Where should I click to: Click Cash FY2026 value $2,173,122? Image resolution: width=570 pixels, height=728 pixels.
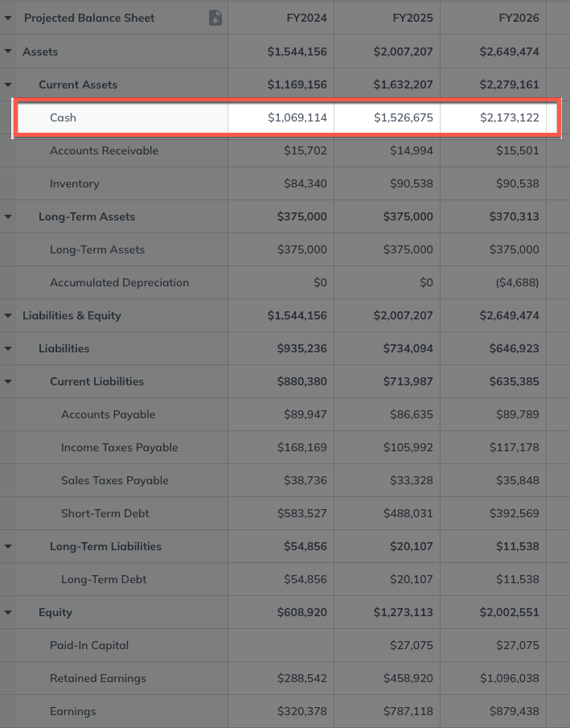(510, 117)
